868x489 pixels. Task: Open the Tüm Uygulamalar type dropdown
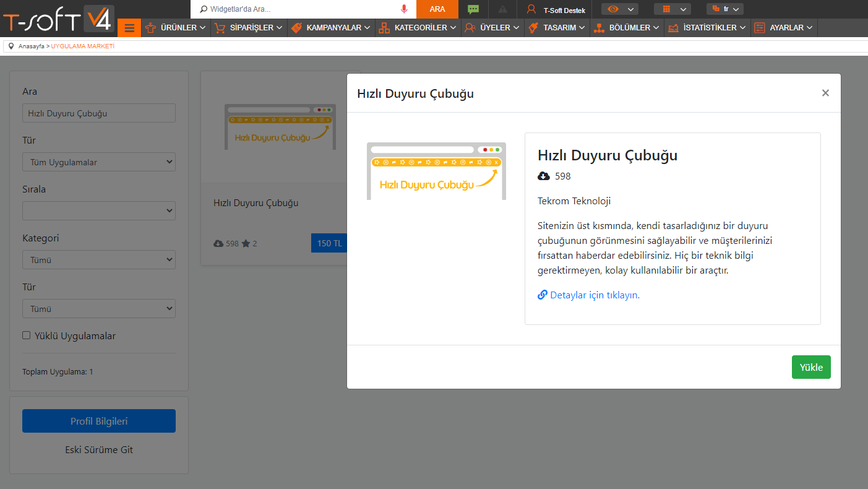[99, 162]
